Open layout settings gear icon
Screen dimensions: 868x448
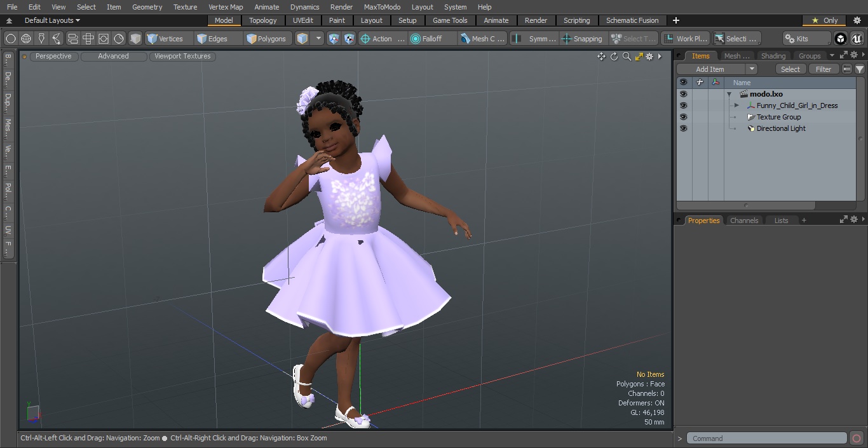(857, 20)
